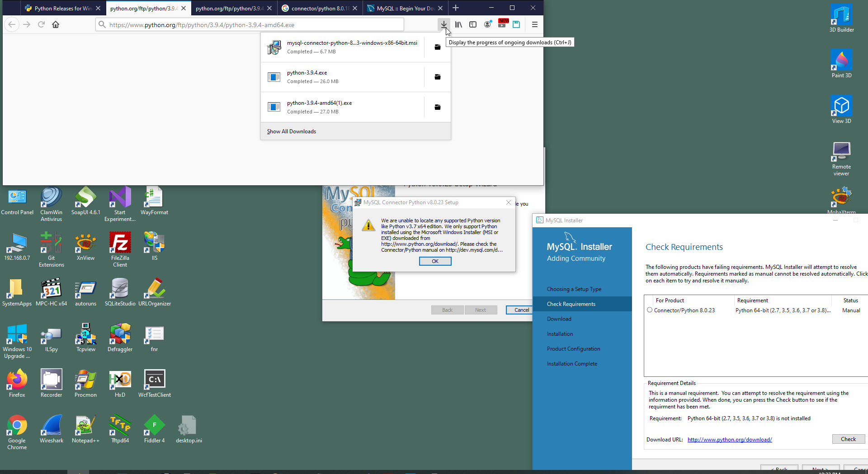This screenshot has width=868, height=474.
Task: Open the python.org download URL link
Action: (x=730, y=440)
